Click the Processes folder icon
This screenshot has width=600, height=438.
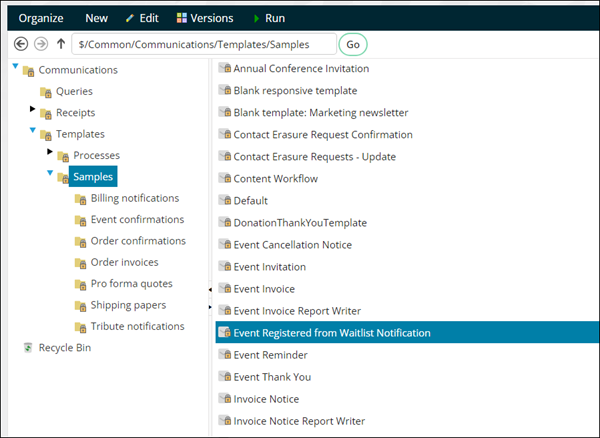pyautogui.click(x=63, y=156)
